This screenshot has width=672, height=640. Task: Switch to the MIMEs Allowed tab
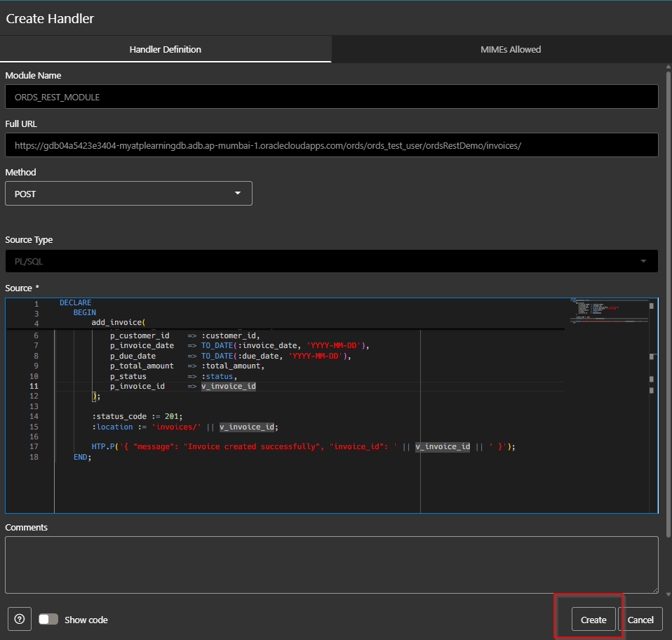(510, 49)
